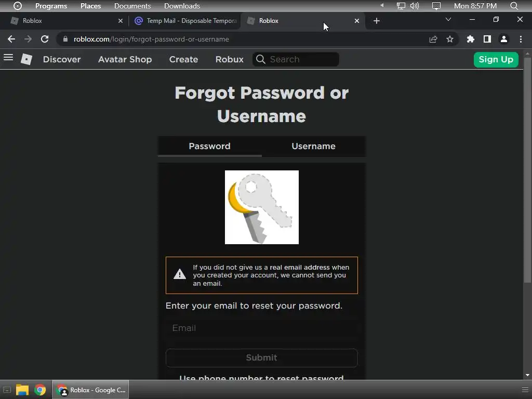Select the Roblox - Google Chrome taskbar window
The height and width of the screenshot is (399, 532).
[90, 390]
